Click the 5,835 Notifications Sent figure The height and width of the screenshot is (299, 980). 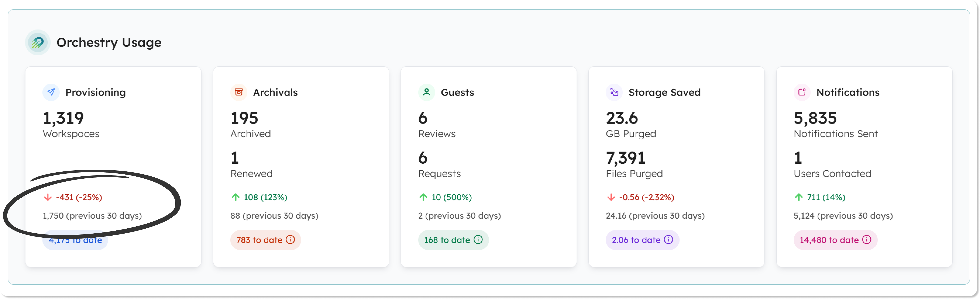click(x=815, y=118)
